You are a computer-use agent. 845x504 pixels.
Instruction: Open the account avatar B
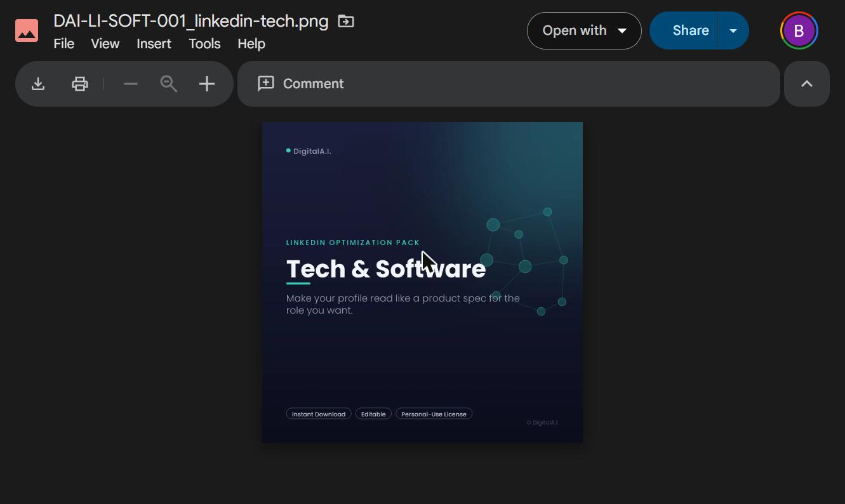pos(799,30)
